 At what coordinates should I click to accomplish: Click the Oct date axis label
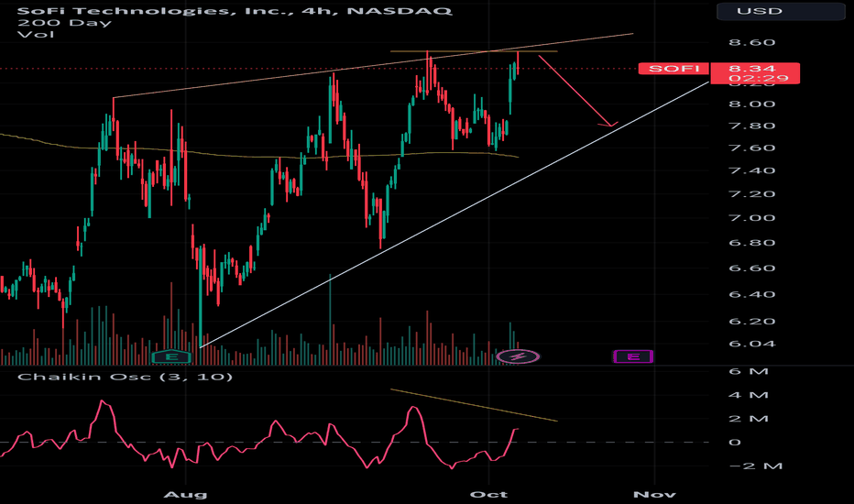[x=489, y=495]
